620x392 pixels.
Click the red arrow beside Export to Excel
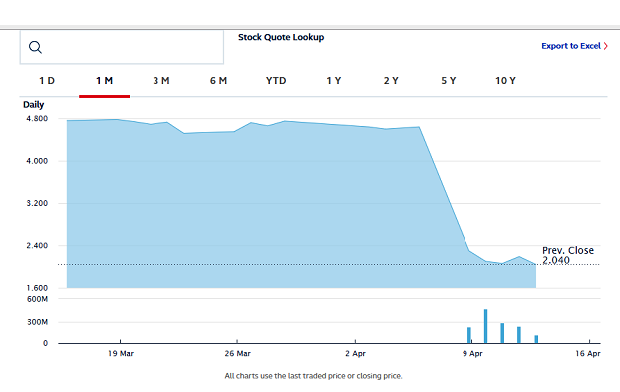tap(605, 46)
